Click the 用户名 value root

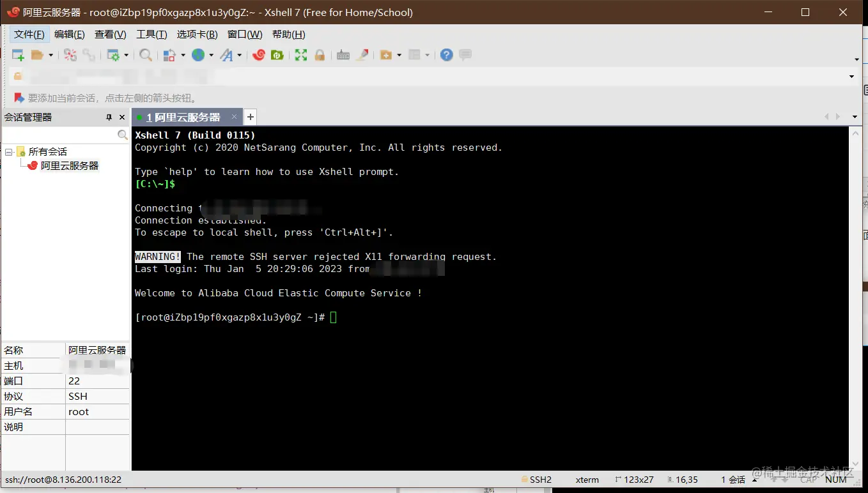pyautogui.click(x=97, y=412)
